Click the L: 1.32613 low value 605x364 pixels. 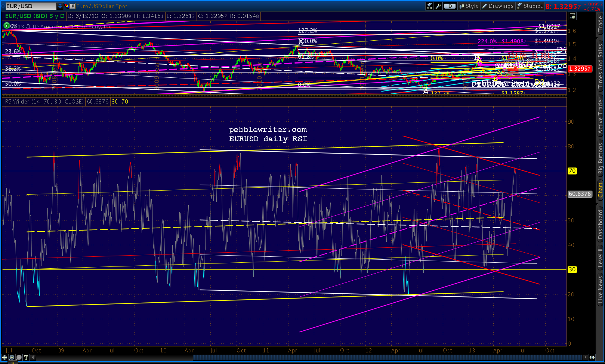pos(181,16)
